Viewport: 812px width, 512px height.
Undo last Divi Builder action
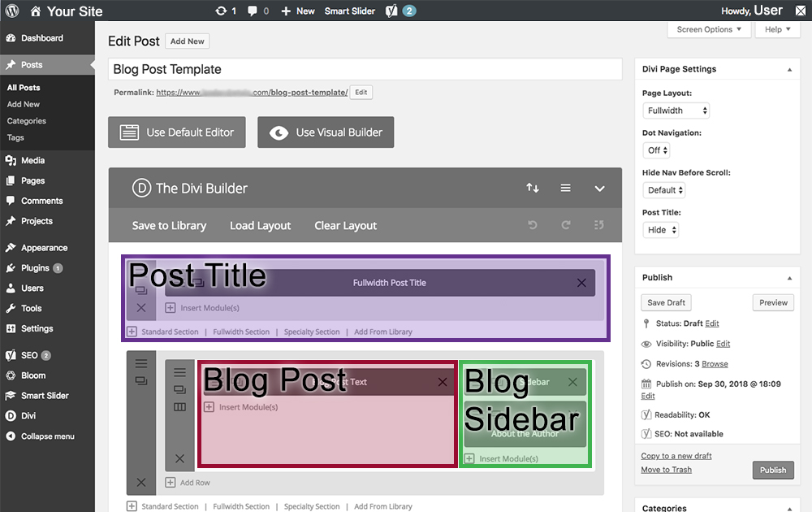point(533,225)
